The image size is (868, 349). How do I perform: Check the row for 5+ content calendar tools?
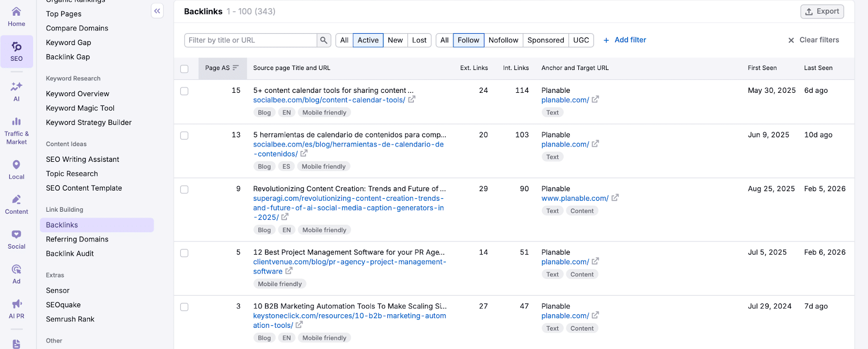coord(184,91)
